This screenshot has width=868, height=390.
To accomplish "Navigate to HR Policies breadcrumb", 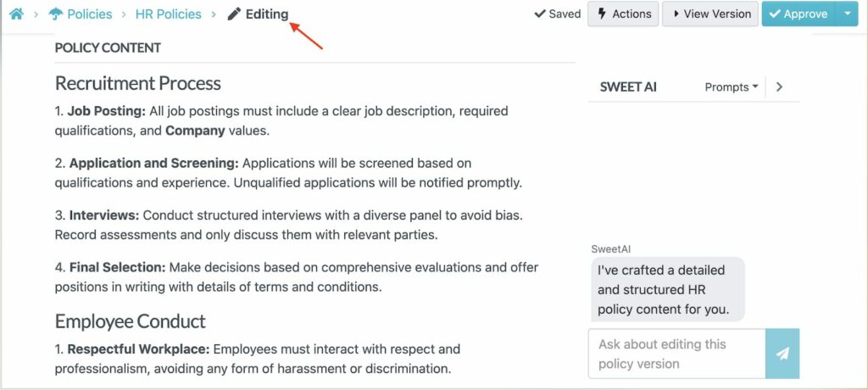I will [168, 14].
